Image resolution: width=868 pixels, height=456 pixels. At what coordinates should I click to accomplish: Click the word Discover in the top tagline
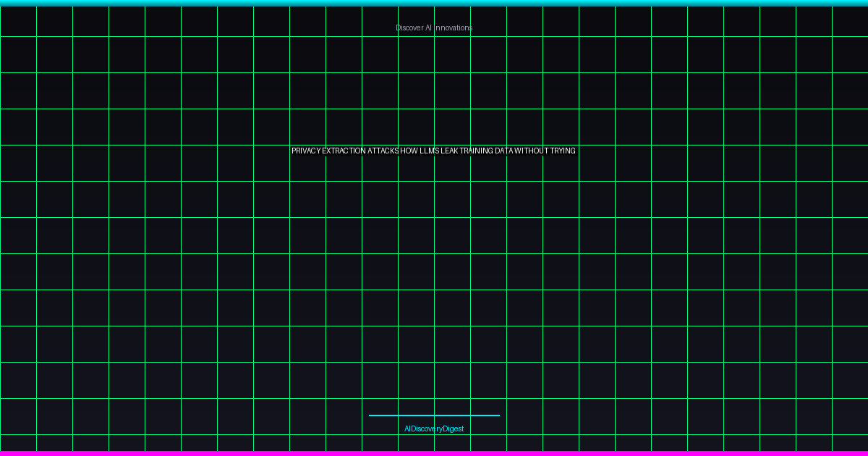(409, 28)
